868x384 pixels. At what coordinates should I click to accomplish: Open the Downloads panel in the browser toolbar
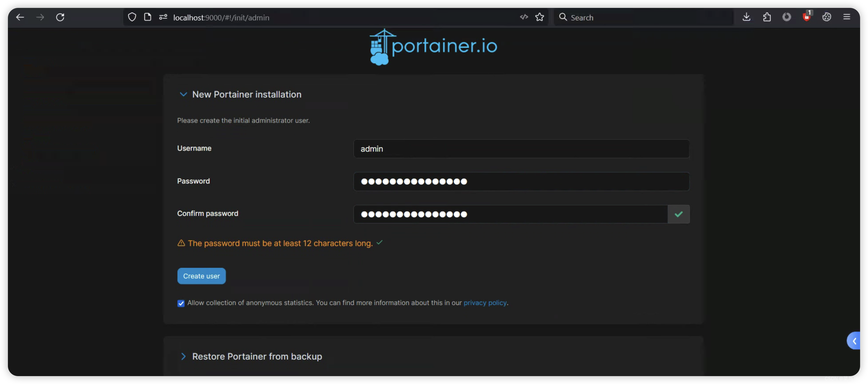[x=746, y=17]
